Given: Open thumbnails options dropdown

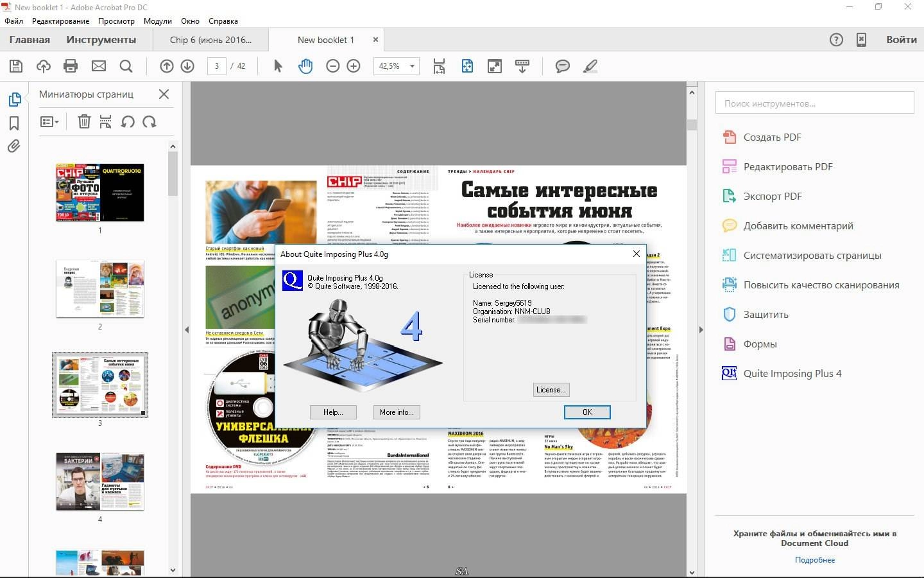Looking at the screenshot, I should click(x=49, y=121).
